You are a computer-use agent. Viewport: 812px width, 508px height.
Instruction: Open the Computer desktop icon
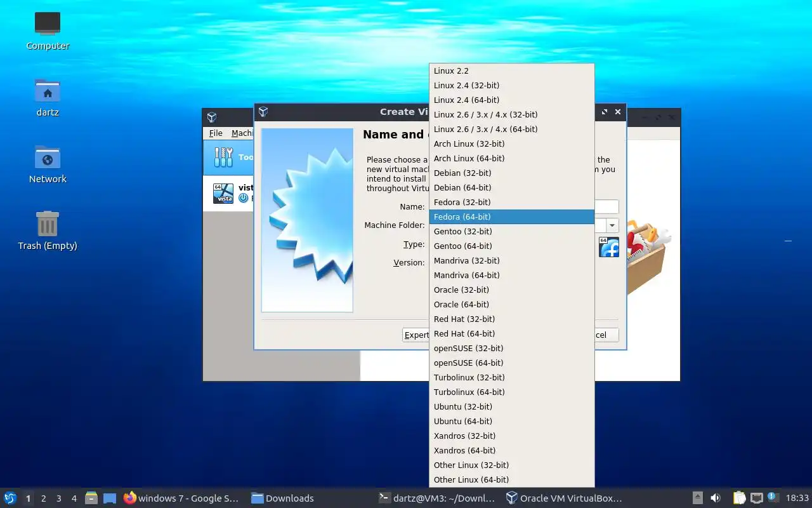tap(48, 24)
